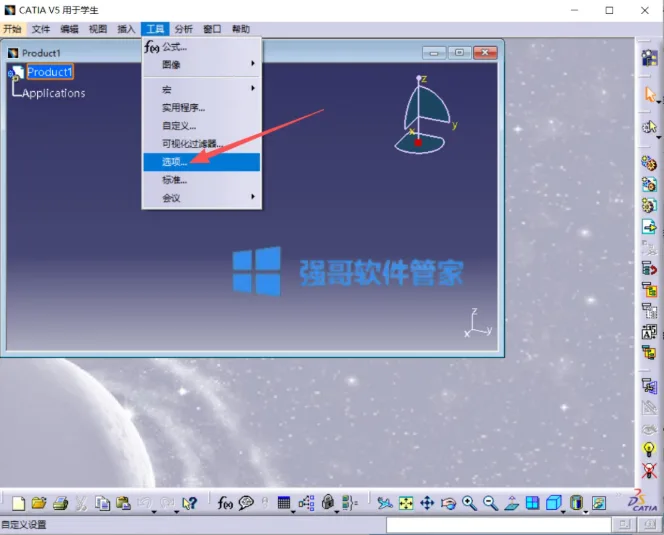Click the Zoom In magnifier
Image resolution: width=664 pixels, height=535 pixels.
pyautogui.click(x=469, y=503)
